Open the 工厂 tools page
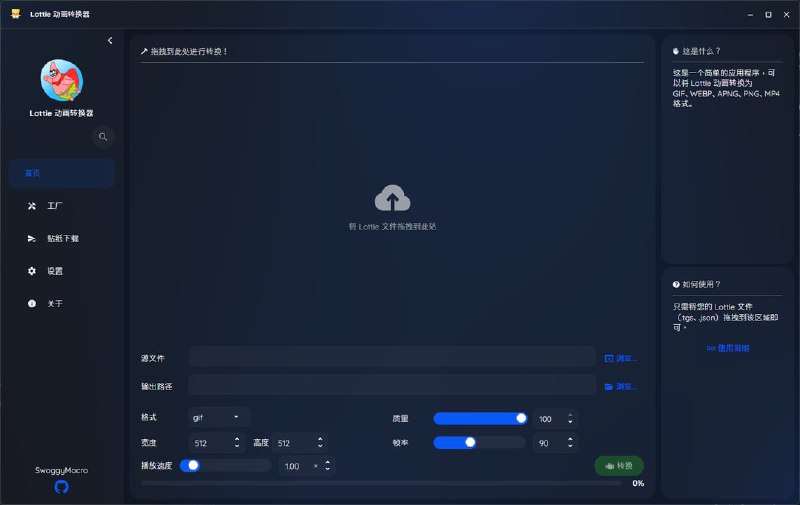 [x=55, y=206]
